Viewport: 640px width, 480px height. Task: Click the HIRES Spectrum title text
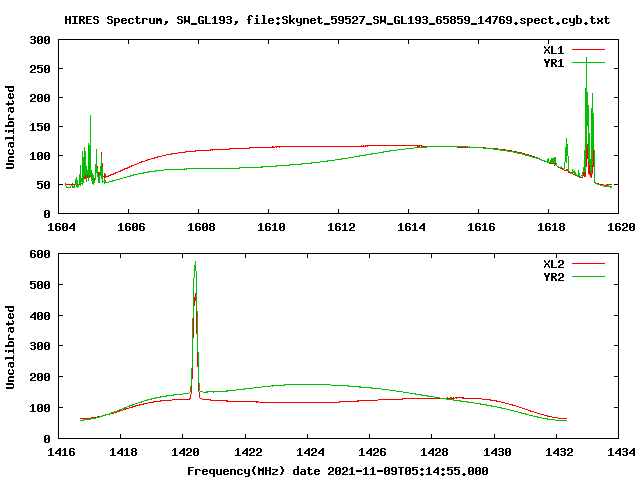pyautogui.click(x=337, y=20)
